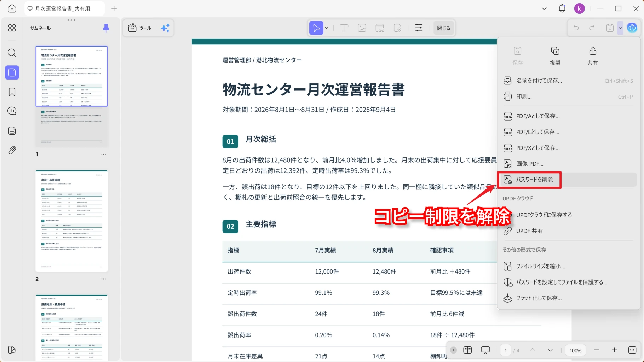The height and width of the screenshot is (362, 644).
Task: Select the link edit tool
Action: [x=380, y=28]
